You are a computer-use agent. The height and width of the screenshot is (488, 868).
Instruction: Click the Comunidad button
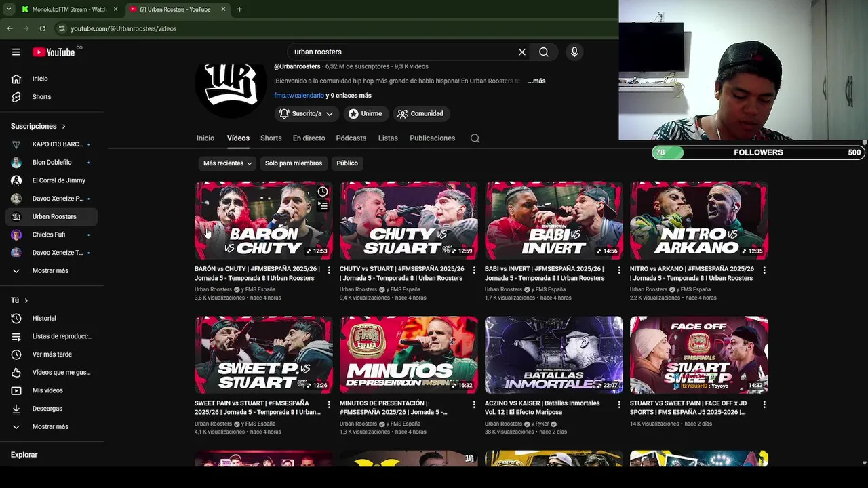coord(420,114)
